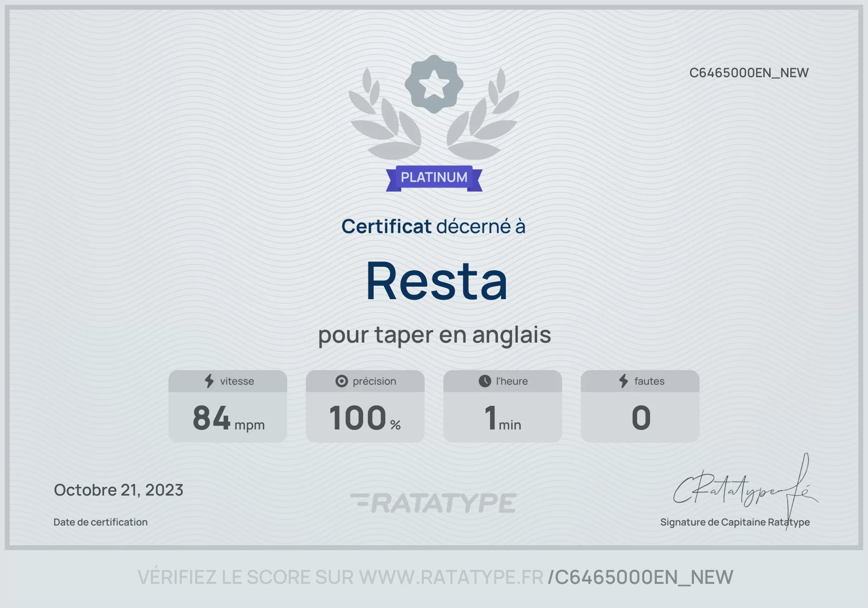Click the certificate ID in the top-right corner

(x=749, y=73)
